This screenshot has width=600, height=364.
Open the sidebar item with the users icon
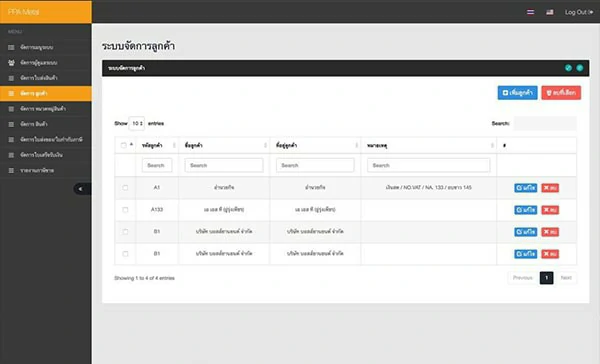pyautogui.click(x=46, y=62)
